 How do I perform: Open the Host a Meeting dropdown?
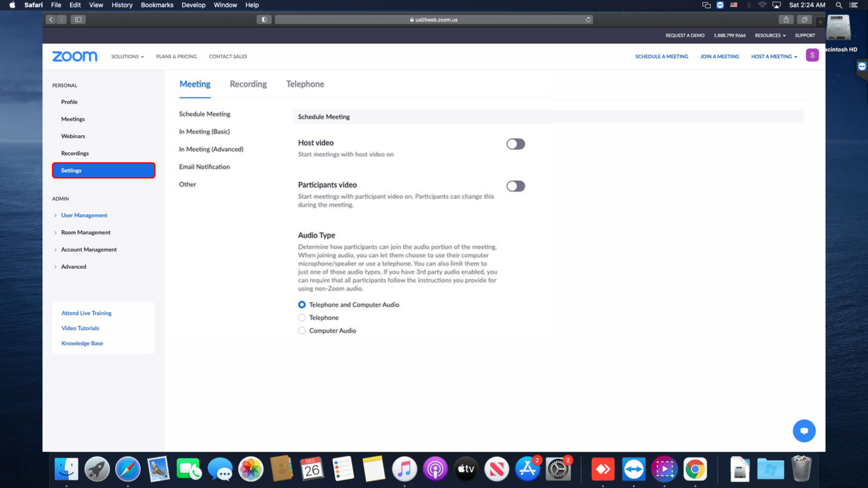(773, 56)
